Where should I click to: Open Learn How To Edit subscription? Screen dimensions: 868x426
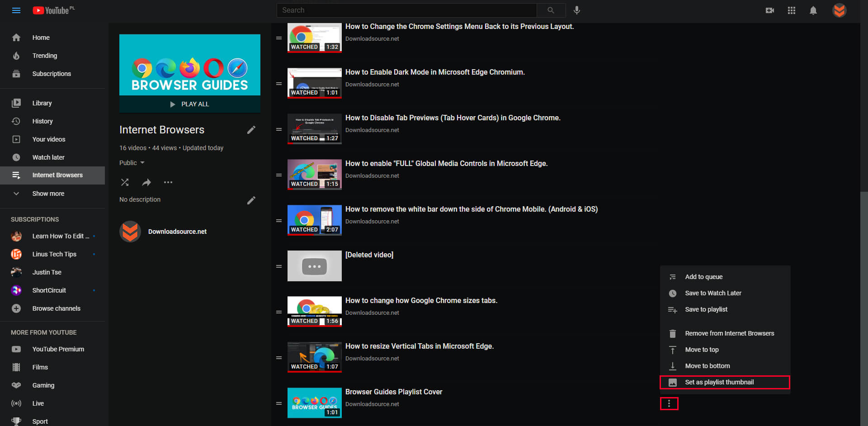click(x=52, y=236)
